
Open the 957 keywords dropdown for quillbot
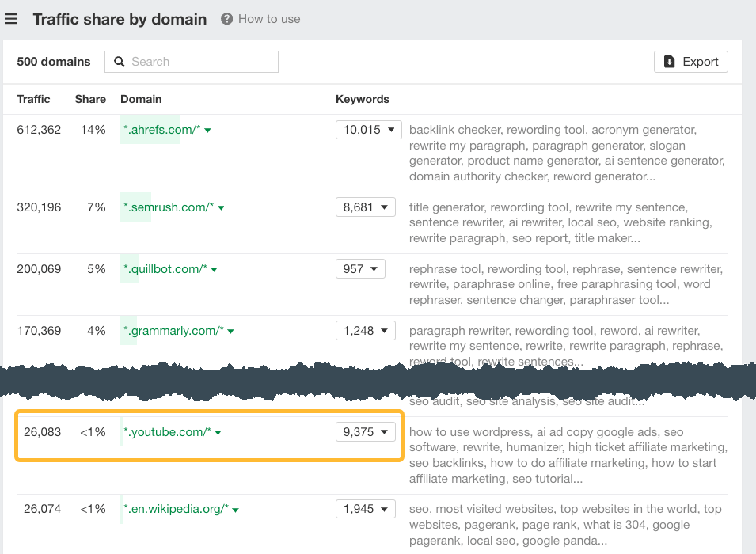click(360, 268)
